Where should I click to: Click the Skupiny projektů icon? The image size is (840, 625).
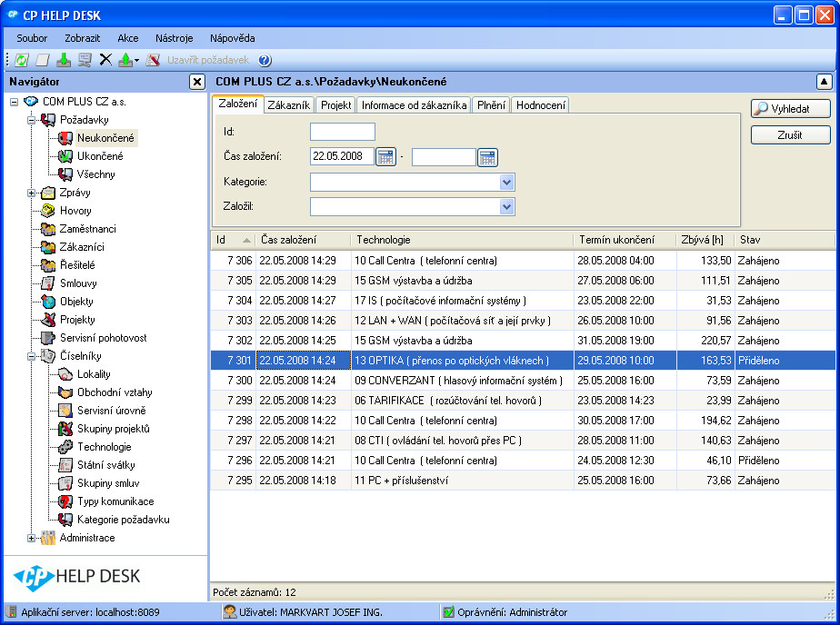pos(65,429)
